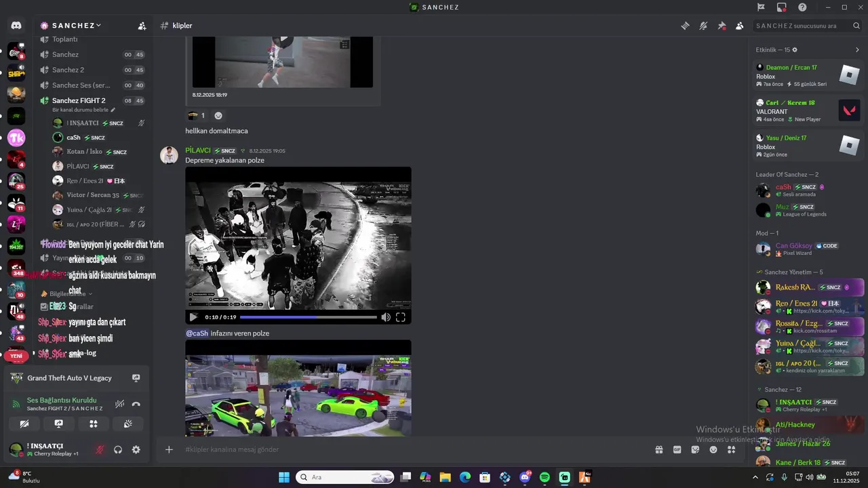Set channel status via 'Bir kanal durumu belirle'
This screenshot has height=488, width=868.
pyautogui.click(x=84, y=110)
